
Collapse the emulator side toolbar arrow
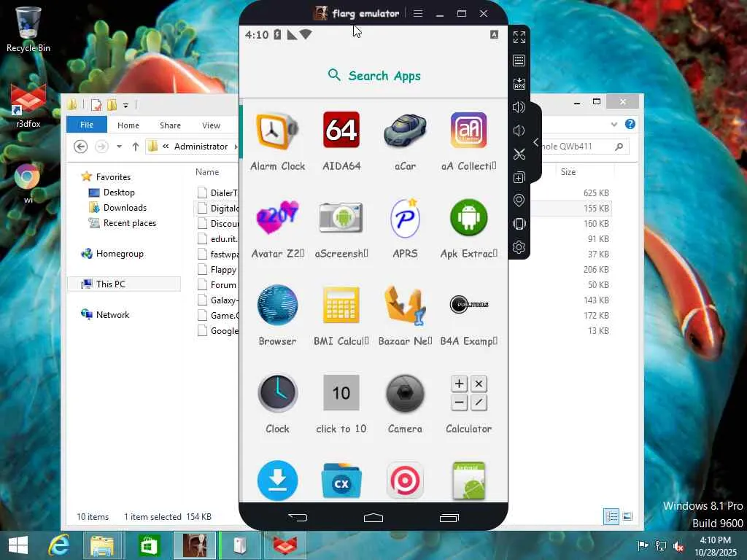point(536,142)
